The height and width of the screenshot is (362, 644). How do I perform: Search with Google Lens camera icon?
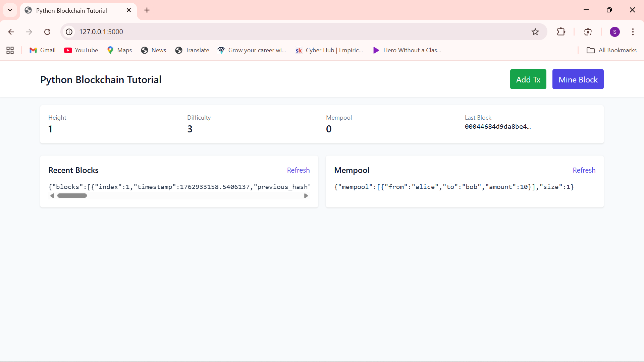tap(588, 32)
